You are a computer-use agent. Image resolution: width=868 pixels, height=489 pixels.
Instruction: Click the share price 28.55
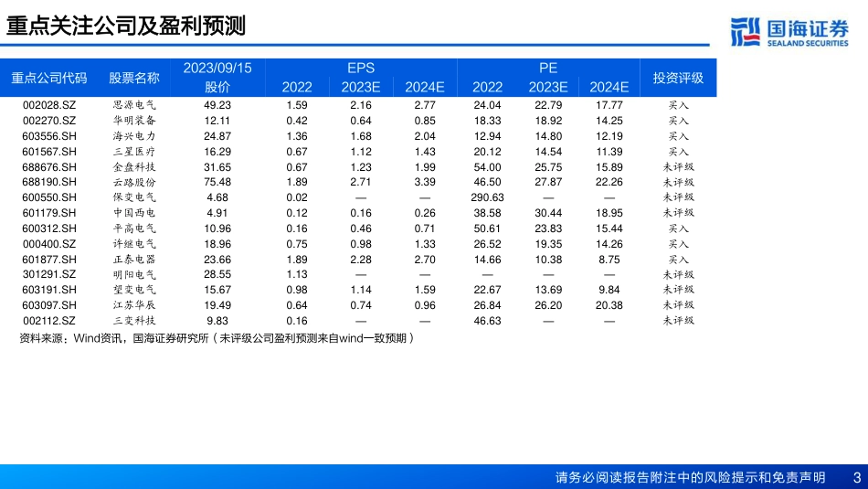click(217, 275)
